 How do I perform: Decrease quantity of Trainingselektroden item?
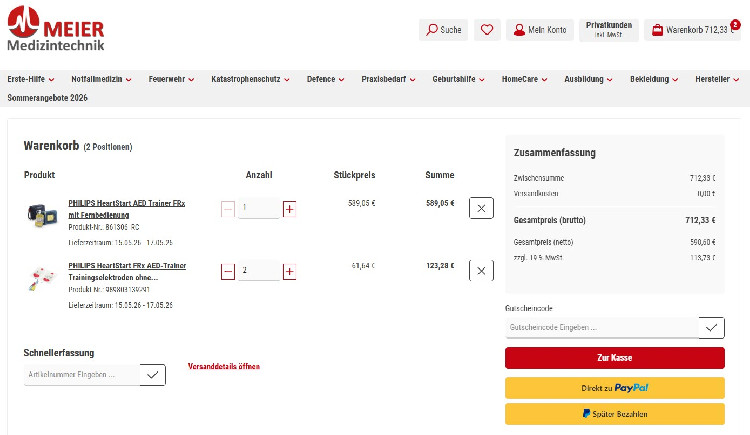228,272
